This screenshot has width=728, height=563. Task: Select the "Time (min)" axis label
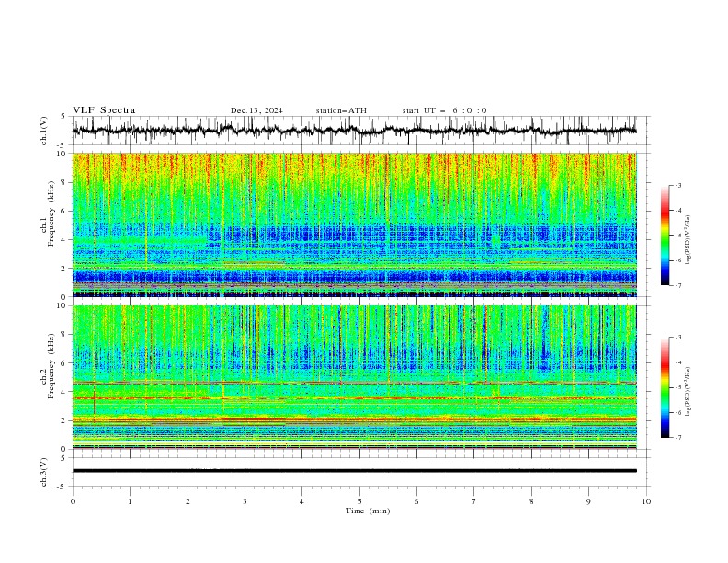[x=368, y=511]
